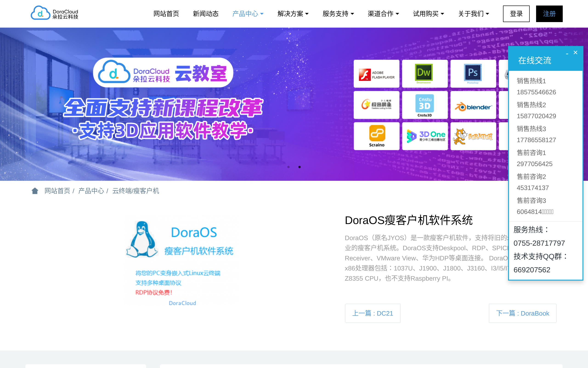This screenshot has width=588, height=368.
Task: Click the Blender software tile
Action: coord(473,105)
